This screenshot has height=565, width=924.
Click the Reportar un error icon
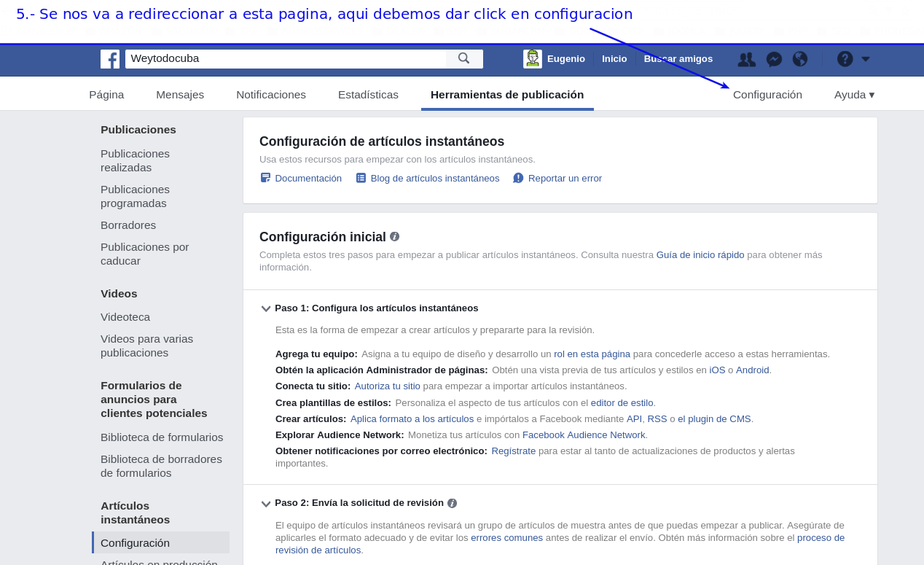pos(518,178)
